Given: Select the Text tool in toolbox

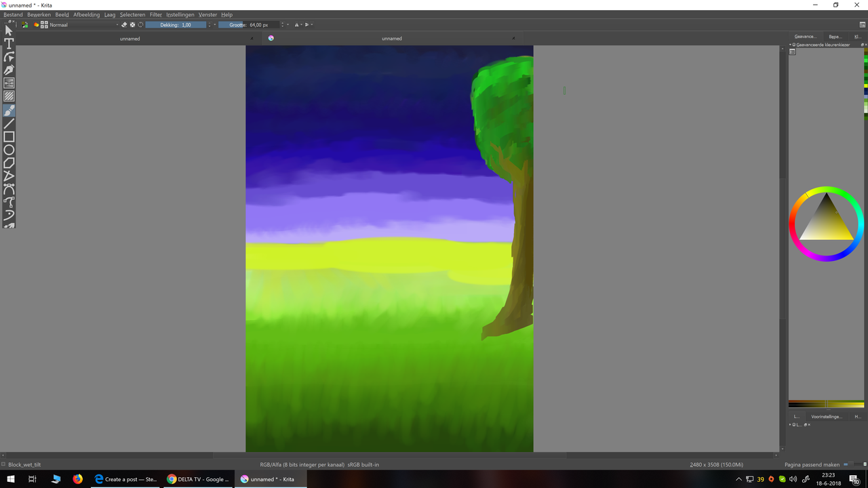Looking at the screenshot, I should 9,43.
